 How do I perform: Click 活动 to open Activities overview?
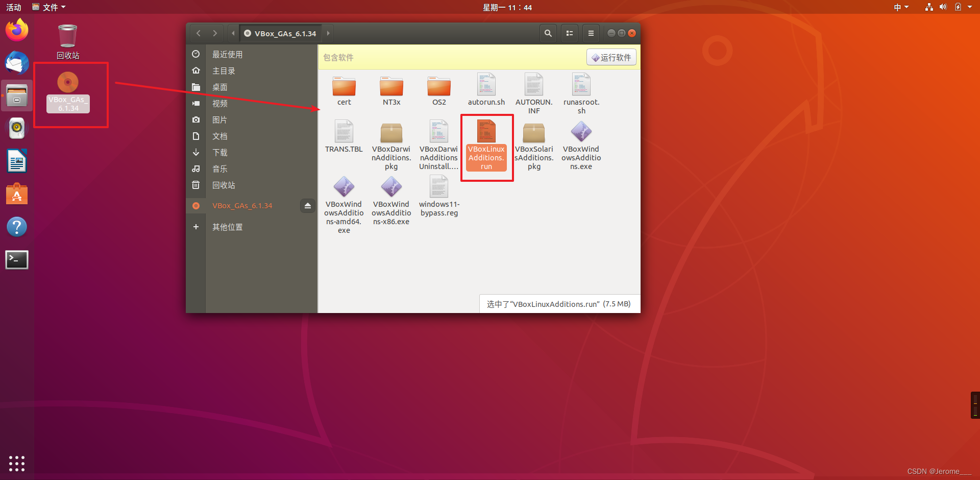pyautogui.click(x=14, y=7)
